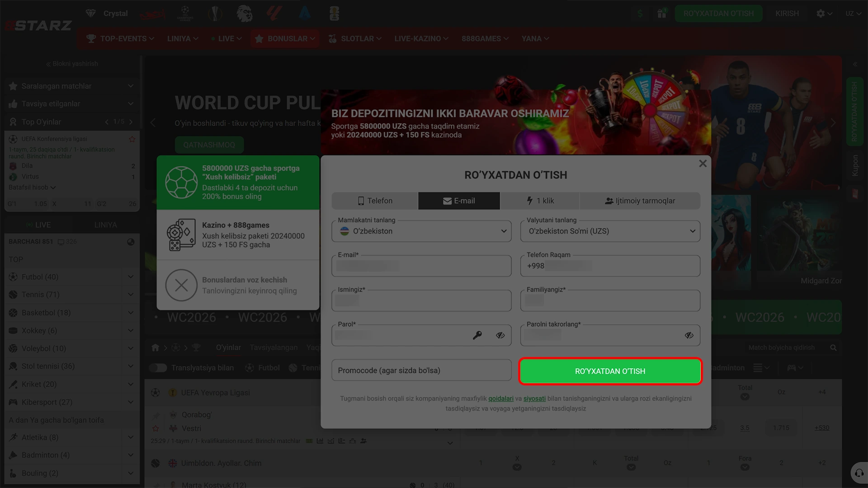Open the SLOTLAR menu
The image size is (868, 488).
(x=355, y=39)
